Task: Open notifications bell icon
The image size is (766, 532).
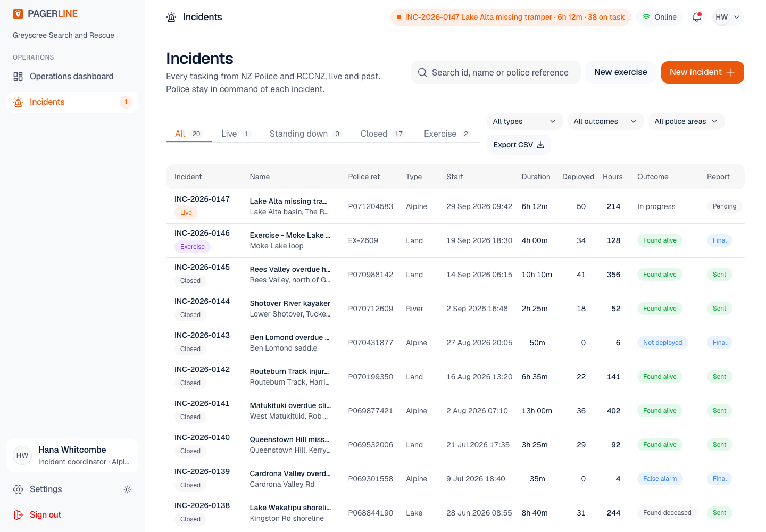Action: click(x=697, y=17)
